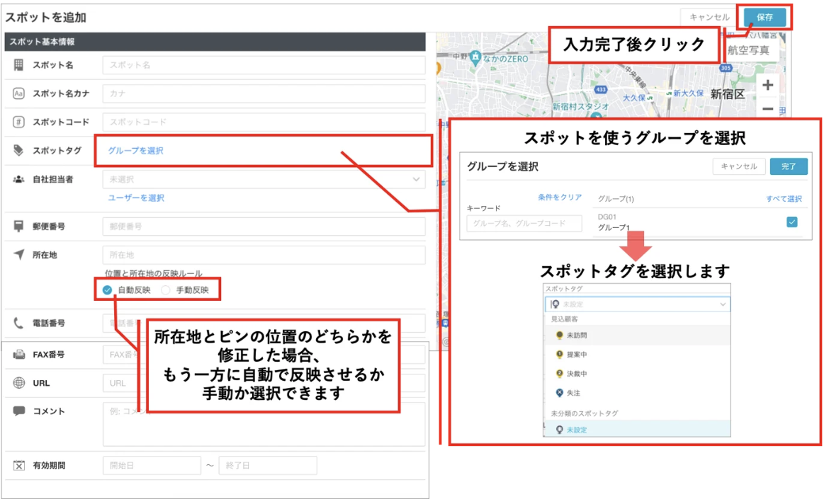
Task: Click 完了 in the グループを選択 dialog
Action: tap(789, 166)
